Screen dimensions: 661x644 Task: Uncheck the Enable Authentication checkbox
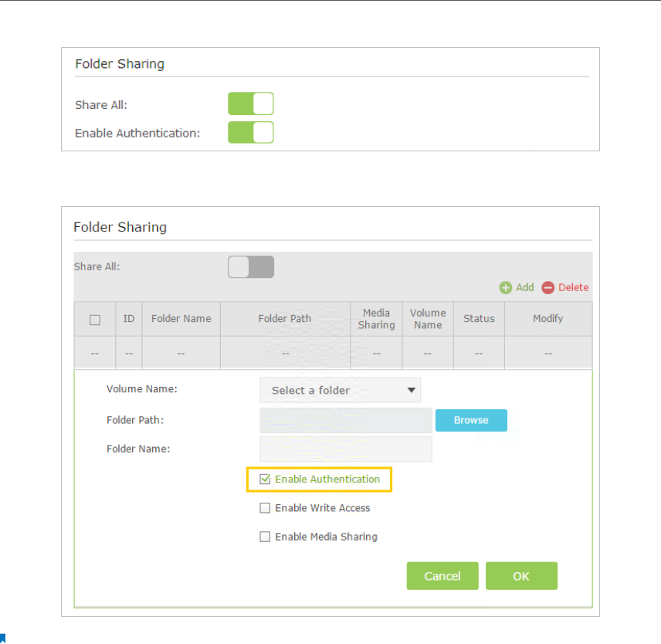pyautogui.click(x=266, y=480)
